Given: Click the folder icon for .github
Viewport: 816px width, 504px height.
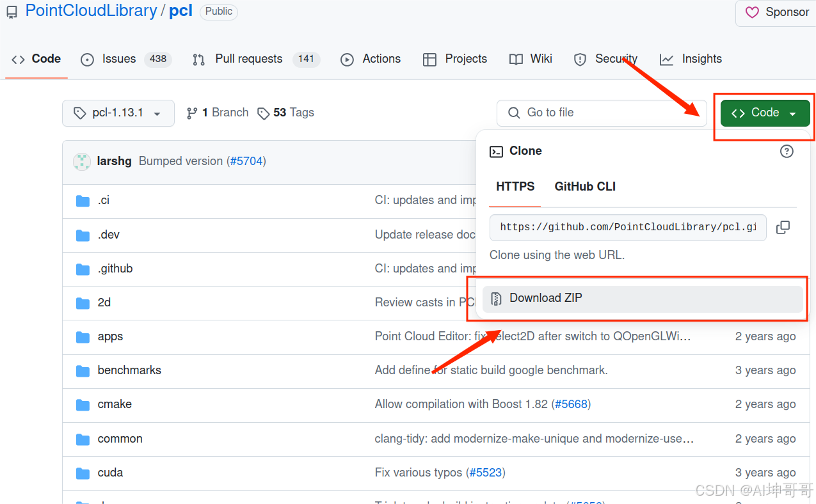Looking at the screenshot, I should pyautogui.click(x=83, y=269).
